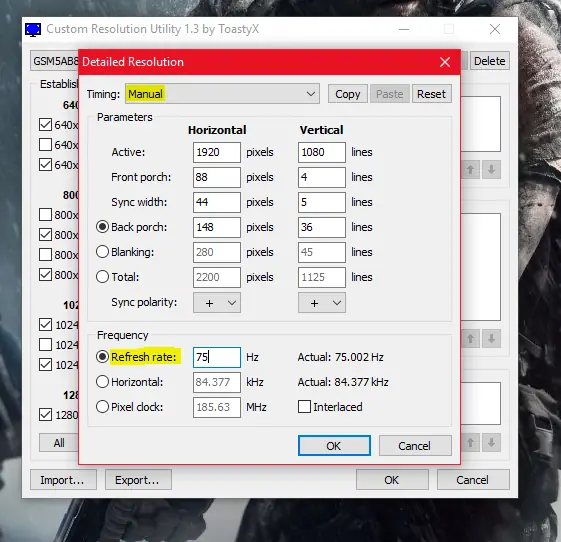Click Cancel in Custom Resolution Utility window
Screen dimensions: 561x542
(473, 480)
